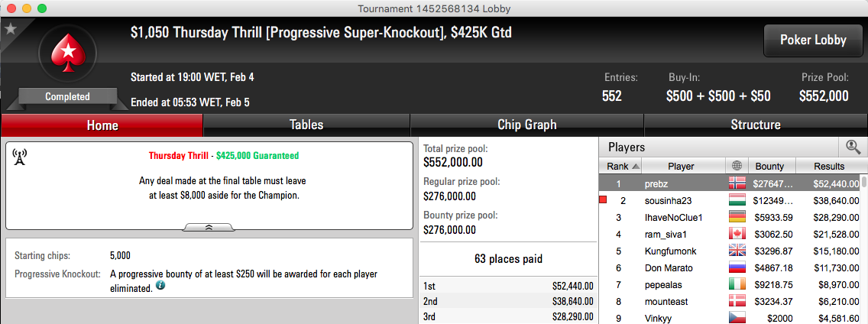
Task: Sort by the Results column header
Action: 829,166
